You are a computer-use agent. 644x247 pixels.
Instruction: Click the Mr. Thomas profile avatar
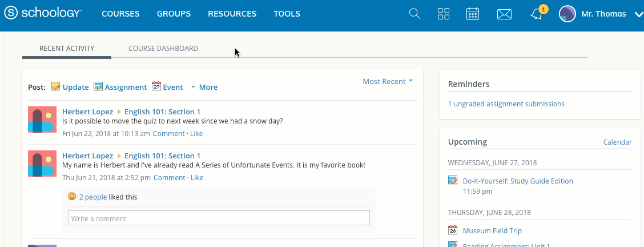(x=567, y=14)
